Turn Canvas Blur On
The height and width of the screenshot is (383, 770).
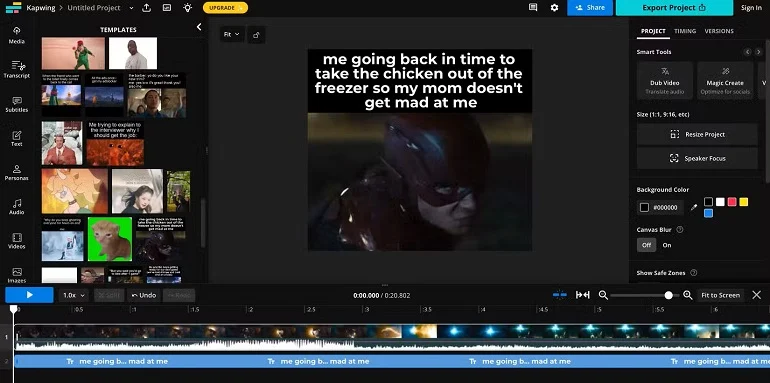[x=667, y=245]
